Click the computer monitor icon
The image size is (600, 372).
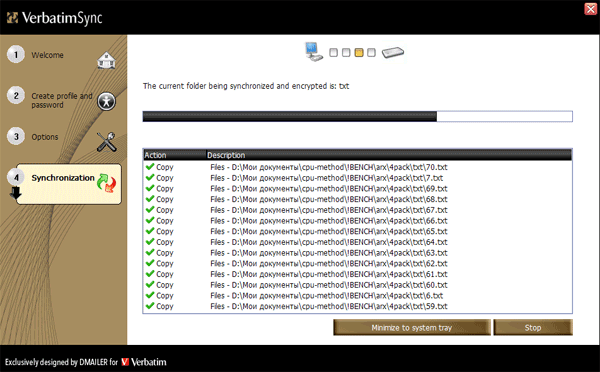tap(314, 52)
